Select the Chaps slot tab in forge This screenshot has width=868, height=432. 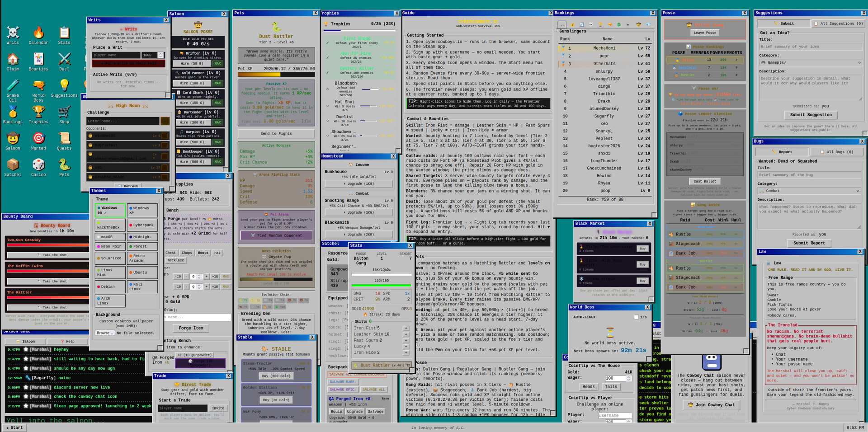tap(187, 253)
